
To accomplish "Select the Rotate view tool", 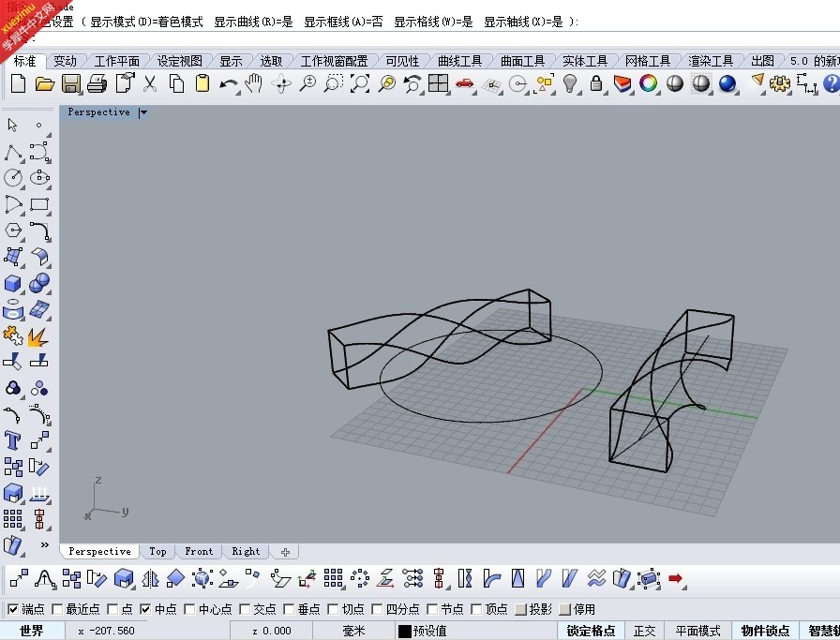I will 281,84.
